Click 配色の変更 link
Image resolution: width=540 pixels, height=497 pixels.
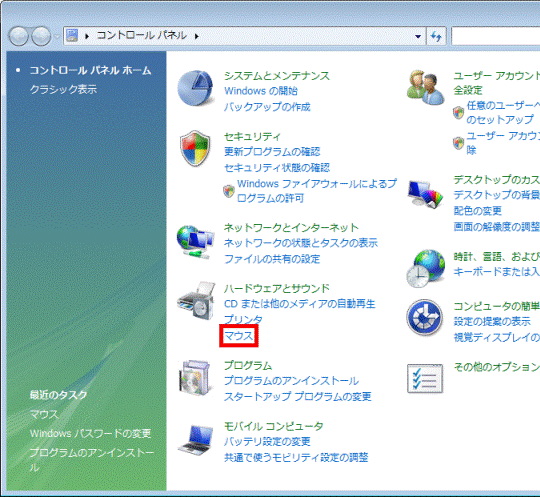click(477, 211)
